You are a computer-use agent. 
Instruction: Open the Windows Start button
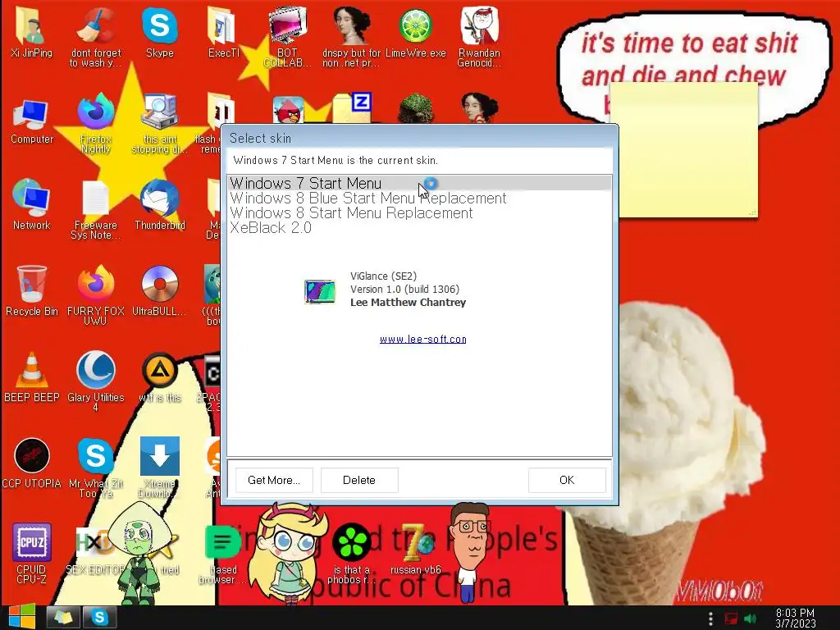[21, 617]
